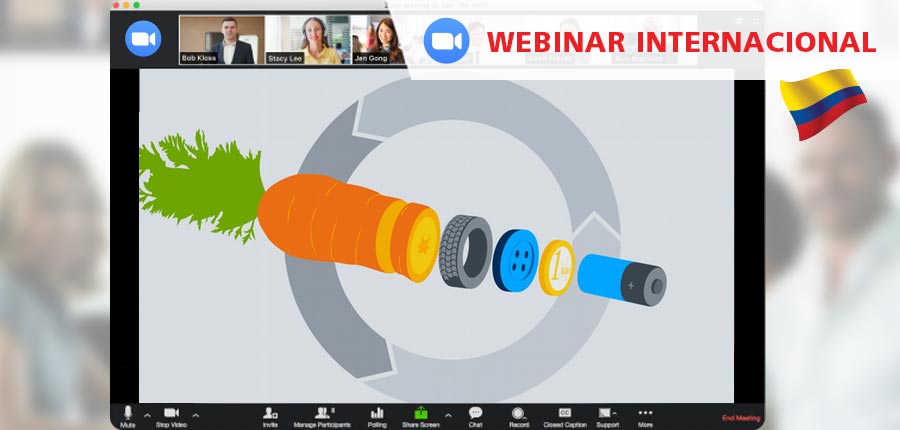Viewport: 900px width, 430px height.
Task: Expand audio options arrow beside Mute
Action: (x=147, y=414)
